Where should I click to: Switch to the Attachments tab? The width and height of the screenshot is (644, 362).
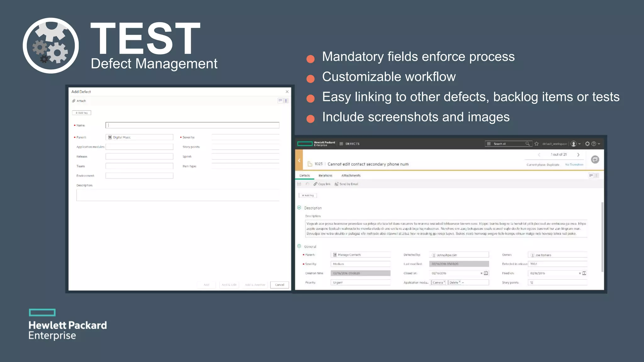click(351, 176)
